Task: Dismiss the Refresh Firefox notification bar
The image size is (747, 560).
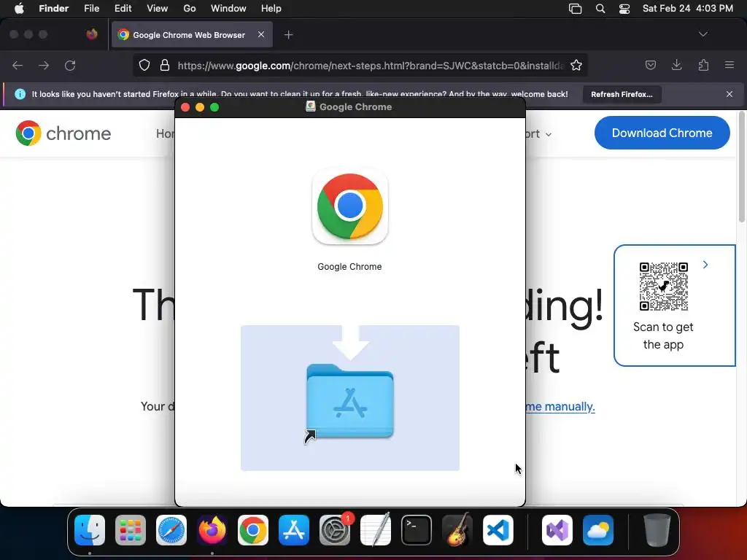Action: tap(729, 94)
